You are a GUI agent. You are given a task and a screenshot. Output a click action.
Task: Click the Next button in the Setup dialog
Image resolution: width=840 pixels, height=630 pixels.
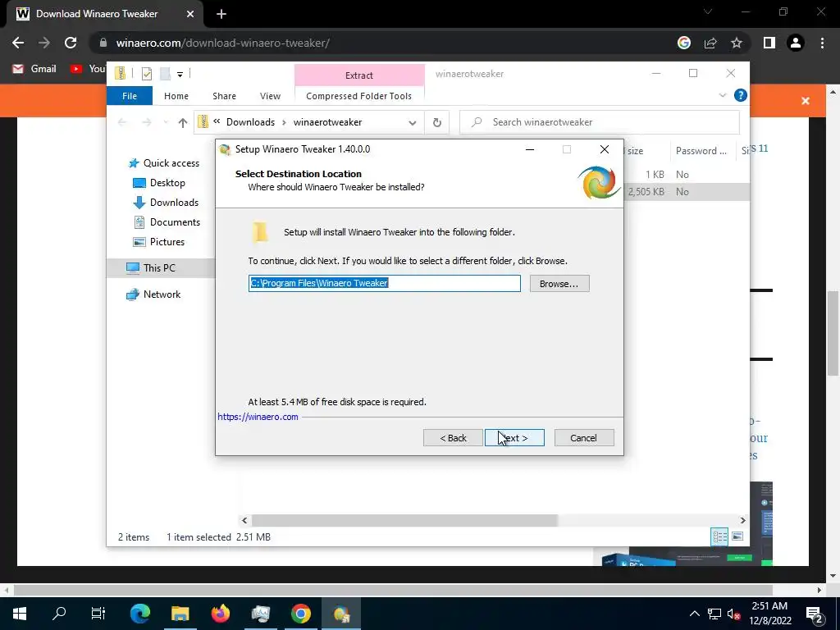point(514,438)
